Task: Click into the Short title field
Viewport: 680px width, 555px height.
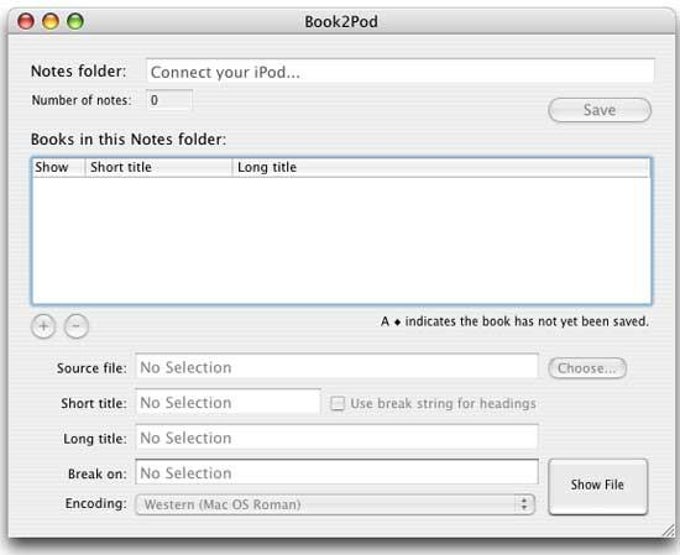Action: click(227, 403)
